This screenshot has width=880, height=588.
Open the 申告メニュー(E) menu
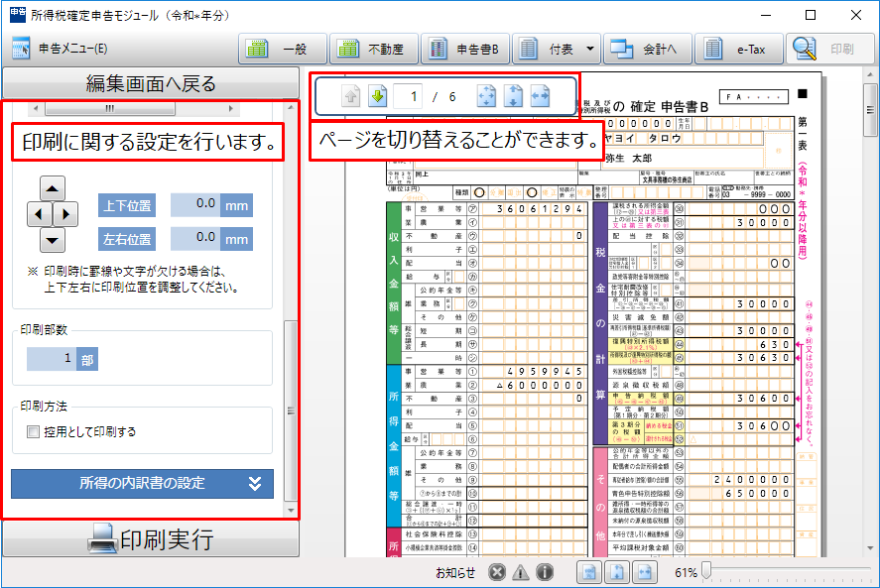[x=60, y=49]
